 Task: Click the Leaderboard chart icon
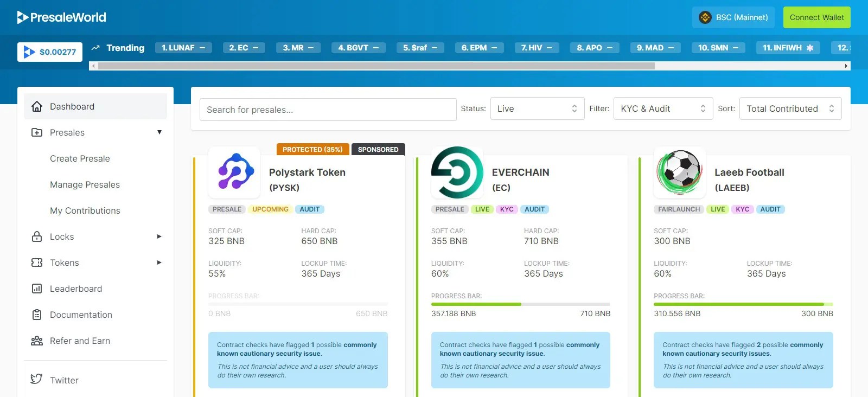[37, 289]
